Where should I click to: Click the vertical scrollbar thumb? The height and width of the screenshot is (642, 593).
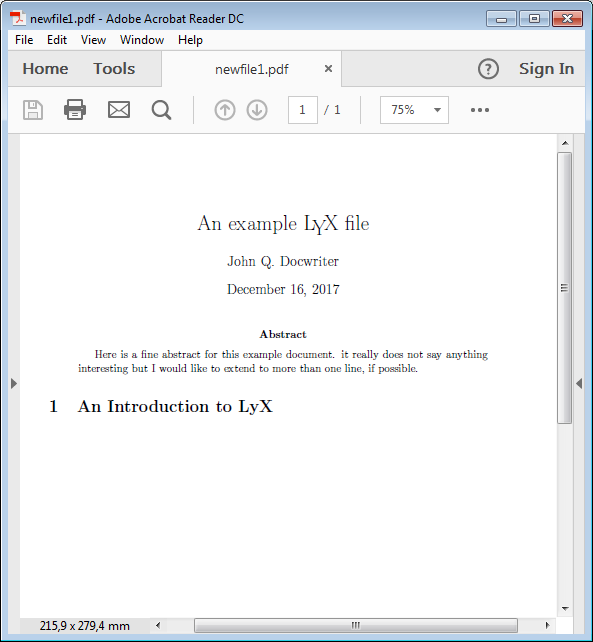[x=565, y=288]
